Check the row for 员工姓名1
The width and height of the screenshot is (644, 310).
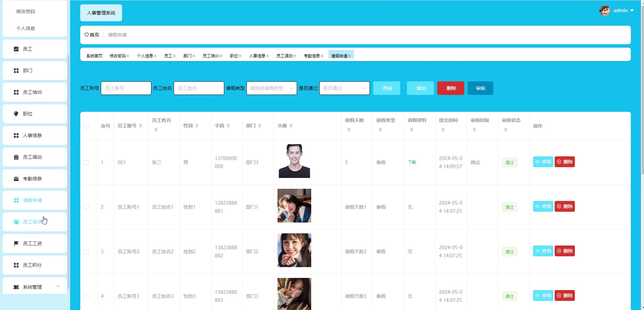pyautogui.click(x=86, y=207)
